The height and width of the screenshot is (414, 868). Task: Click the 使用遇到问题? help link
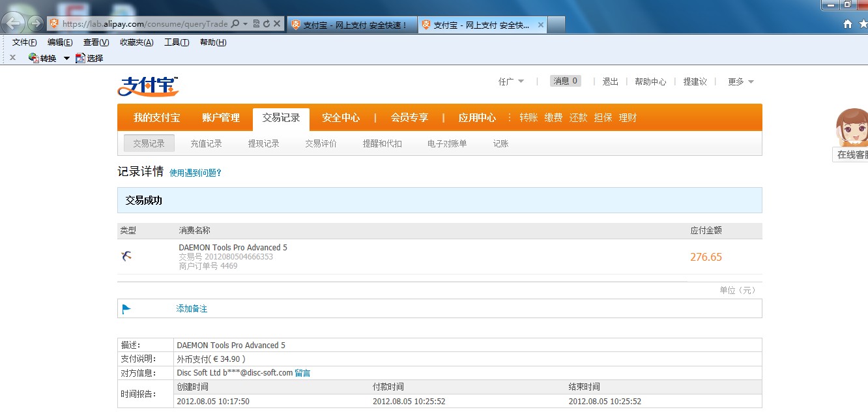click(195, 173)
